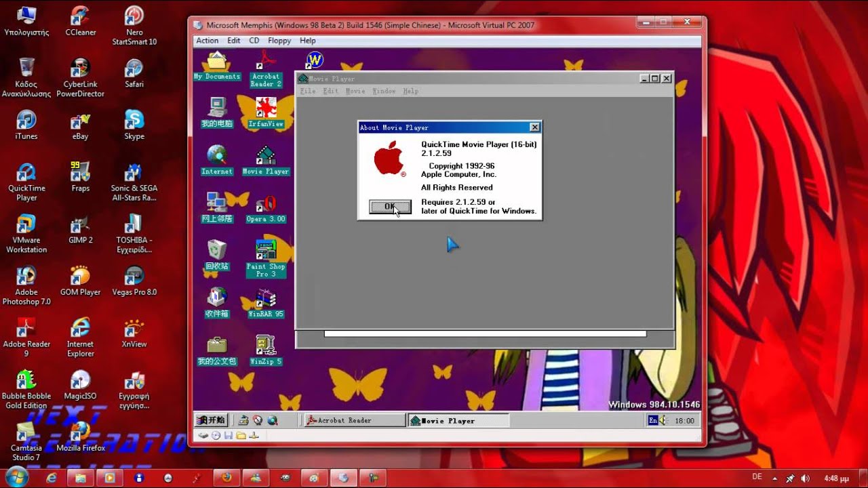Screen dimensions: 868x488
Task: Open Firefox from the host taskbar
Action: [x=226, y=477]
